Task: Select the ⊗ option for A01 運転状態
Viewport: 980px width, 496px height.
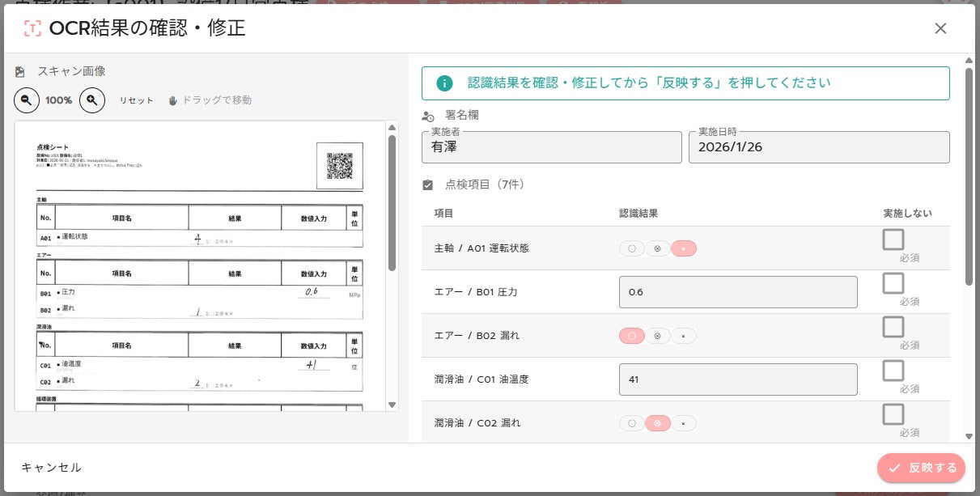Action: pos(658,248)
